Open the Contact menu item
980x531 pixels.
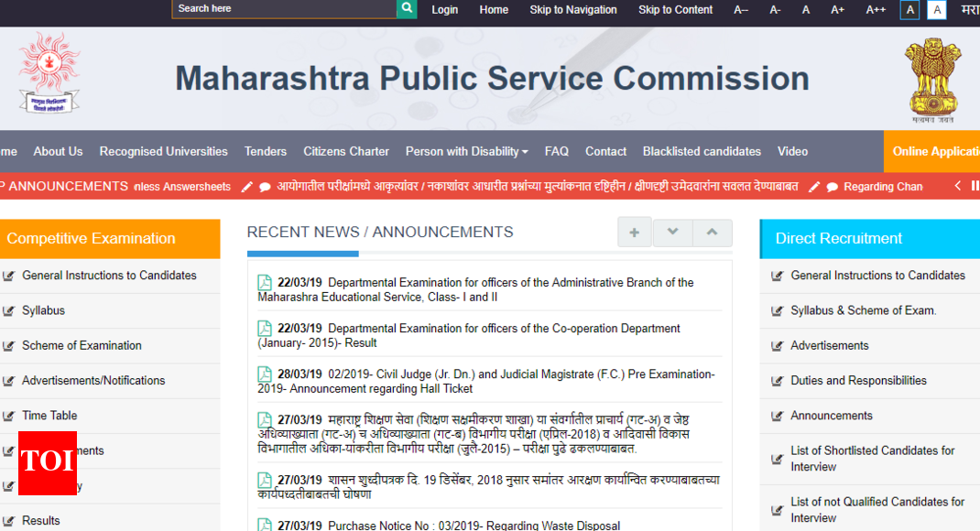605,151
